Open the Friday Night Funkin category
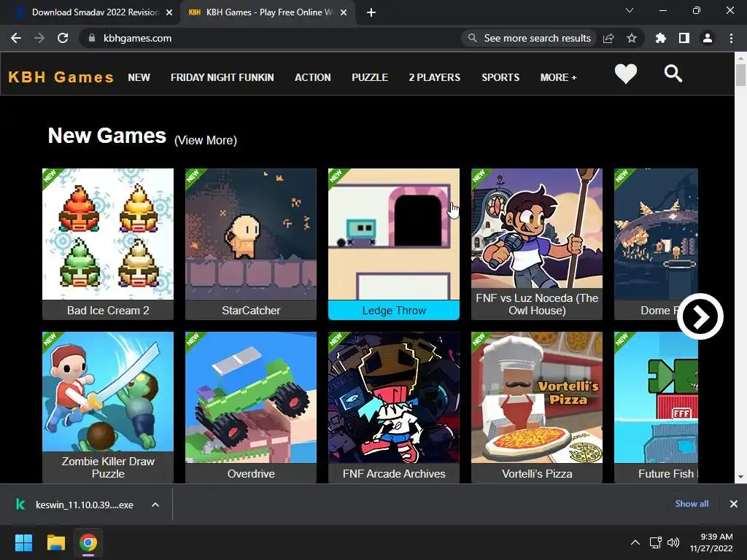Screen dimensions: 747x560 tap(222, 77)
